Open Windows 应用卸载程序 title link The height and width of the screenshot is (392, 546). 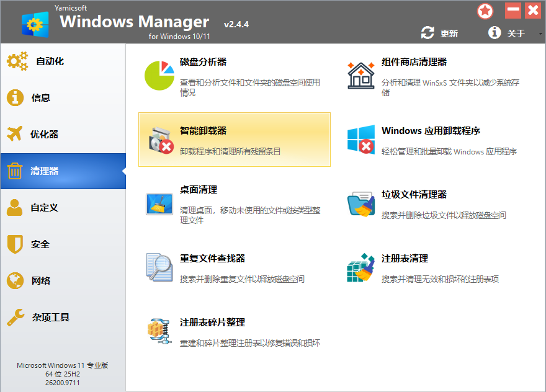(x=431, y=130)
